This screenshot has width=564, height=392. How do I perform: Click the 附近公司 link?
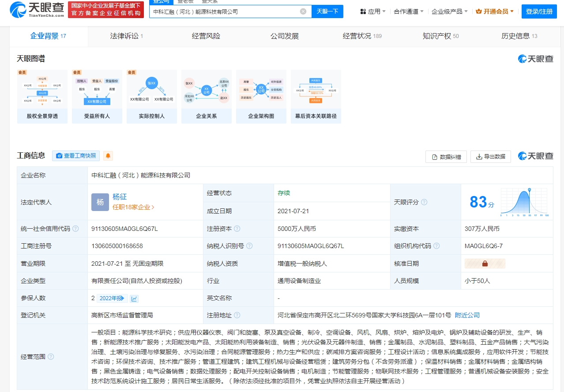coord(467,315)
